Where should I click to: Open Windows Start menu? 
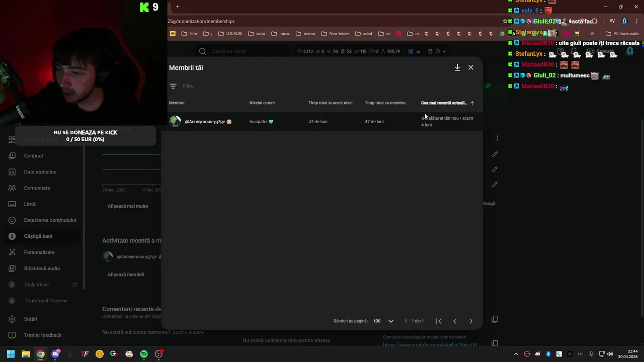[x=11, y=354]
